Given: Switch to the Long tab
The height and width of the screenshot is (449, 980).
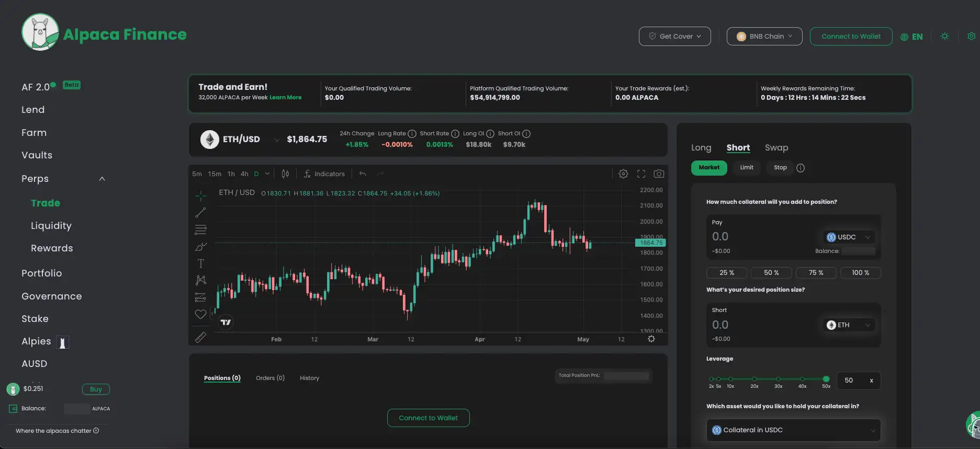Looking at the screenshot, I should point(701,148).
